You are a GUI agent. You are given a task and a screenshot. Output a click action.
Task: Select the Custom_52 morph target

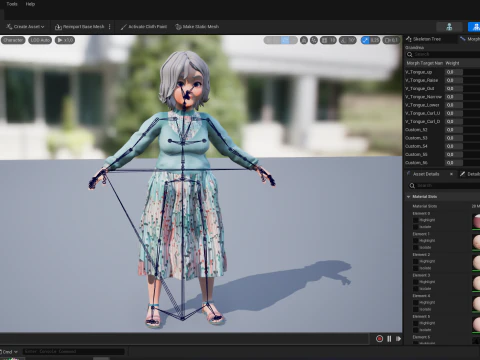pos(416,130)
